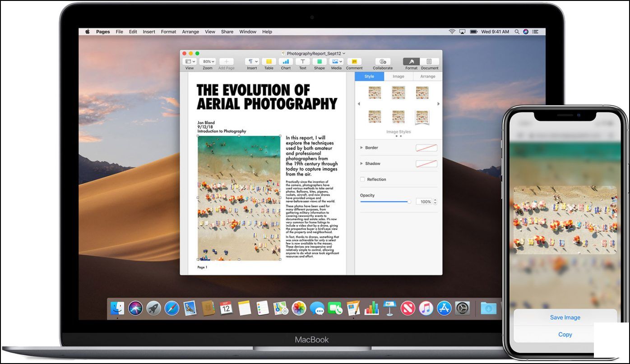Screen dimensions: 630x364
Task: Open FaceTime from the Dock
Action: point(335,308)
